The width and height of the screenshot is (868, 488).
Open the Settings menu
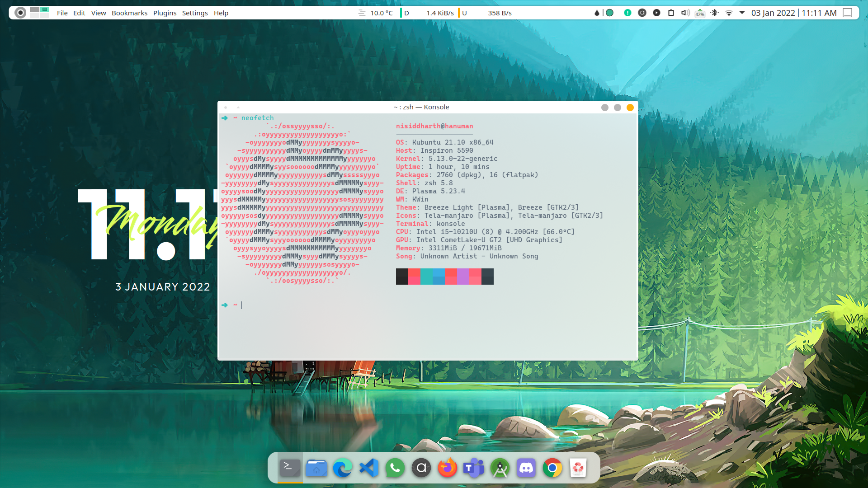coord(195,13)
